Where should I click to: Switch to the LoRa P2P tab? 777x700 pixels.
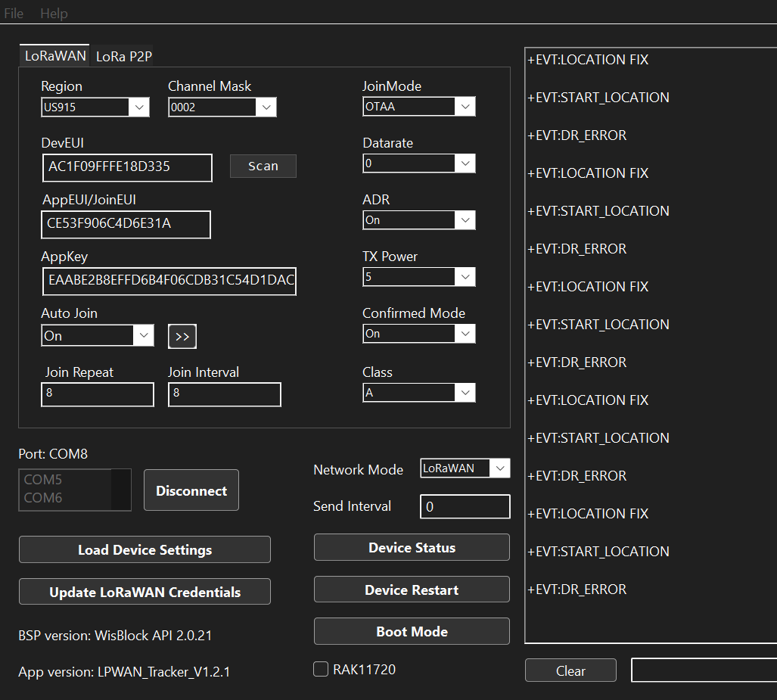pos(124,56)
